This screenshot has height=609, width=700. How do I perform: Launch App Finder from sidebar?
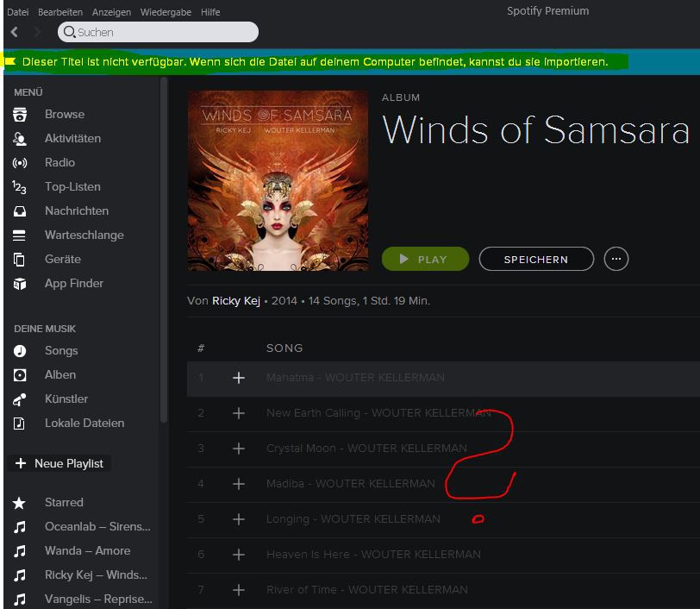[73, 283]
